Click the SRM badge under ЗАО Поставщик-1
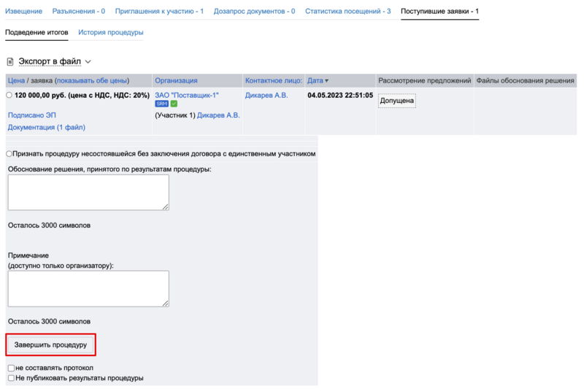Screen dimensions: 584x392 click(161, 104)
